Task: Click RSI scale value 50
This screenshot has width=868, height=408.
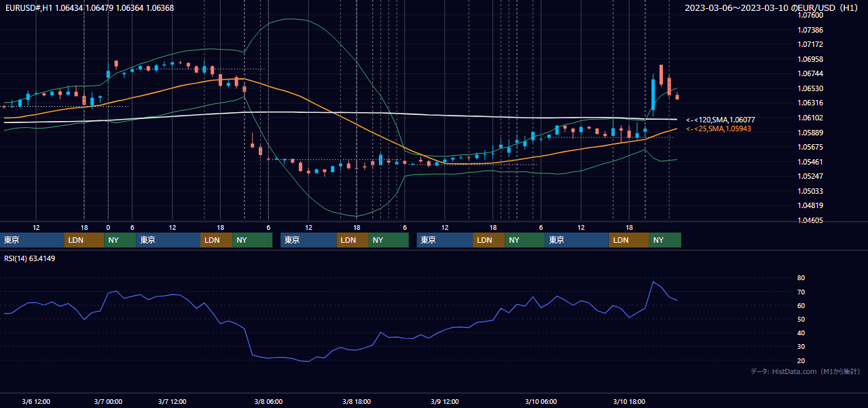Action: [x=801, y=320]
